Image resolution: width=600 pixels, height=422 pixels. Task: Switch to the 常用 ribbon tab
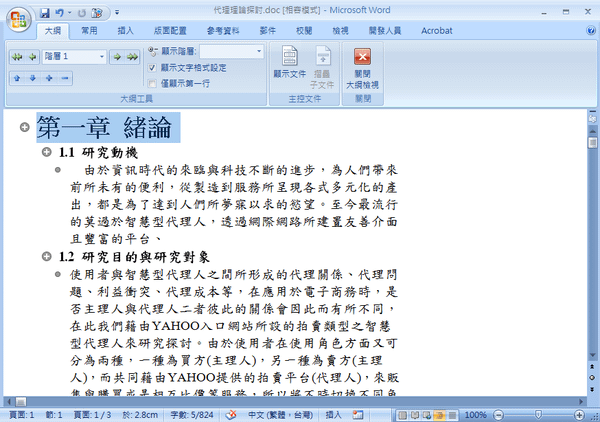pyautogui.click(x=89, y=31)
